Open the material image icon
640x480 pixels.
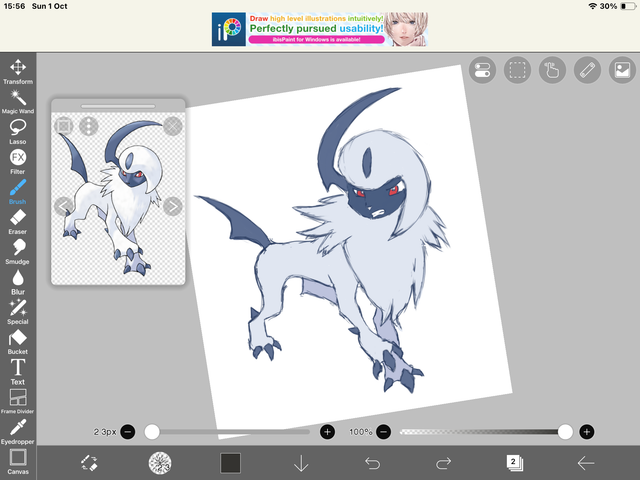coord(622,70)
